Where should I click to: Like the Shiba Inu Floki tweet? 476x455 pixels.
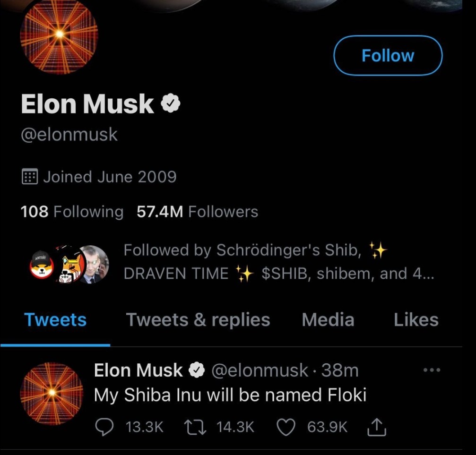click(x=285, y=427)
